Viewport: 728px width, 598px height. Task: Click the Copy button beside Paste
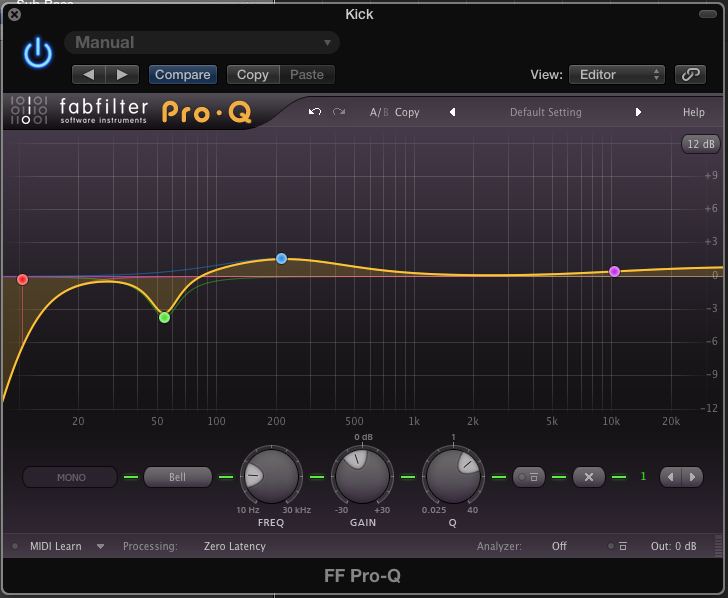tap(252, 74)
